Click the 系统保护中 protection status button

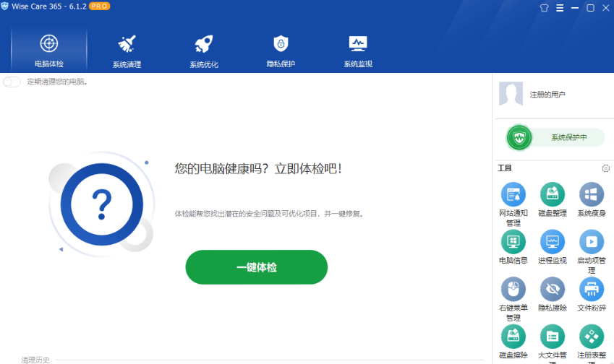[x=555, y=137]
